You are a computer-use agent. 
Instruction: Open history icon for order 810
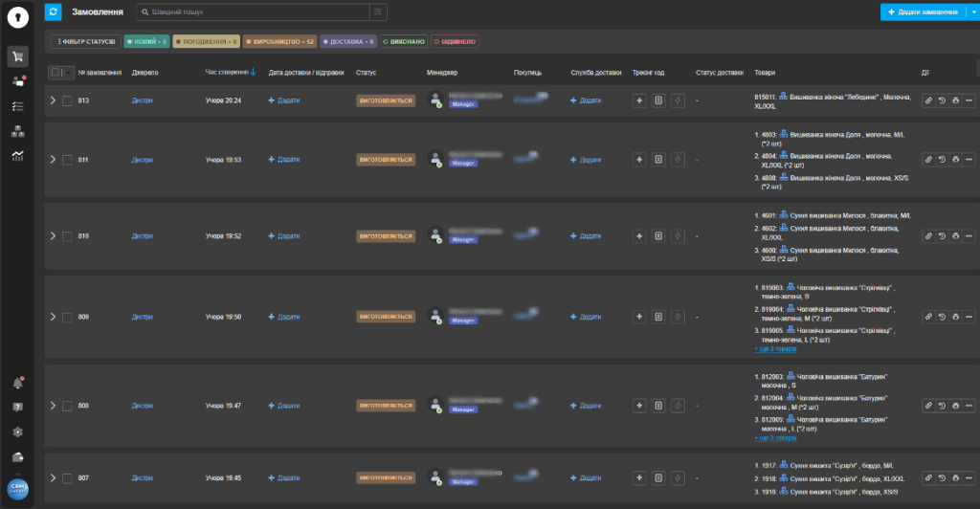[942, 234]
